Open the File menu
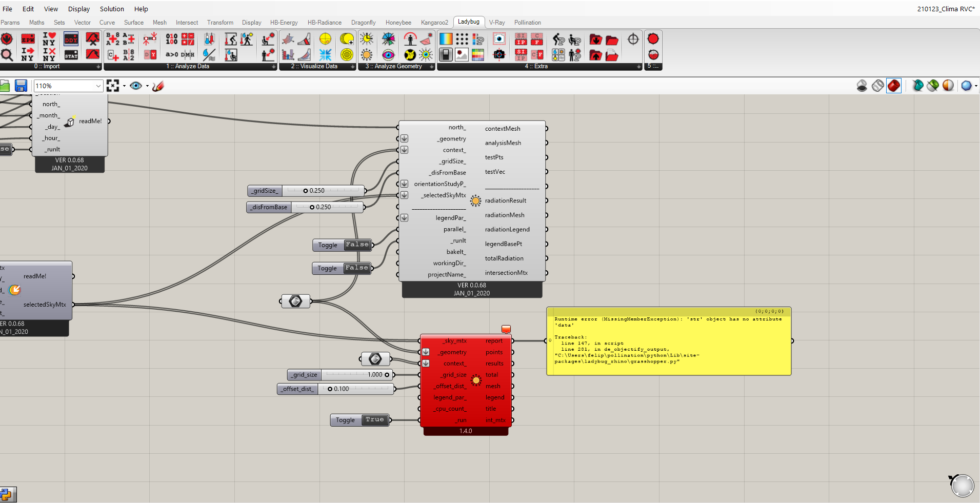The image size is (980, 503). pyautogui.click(x=8, y=9)
